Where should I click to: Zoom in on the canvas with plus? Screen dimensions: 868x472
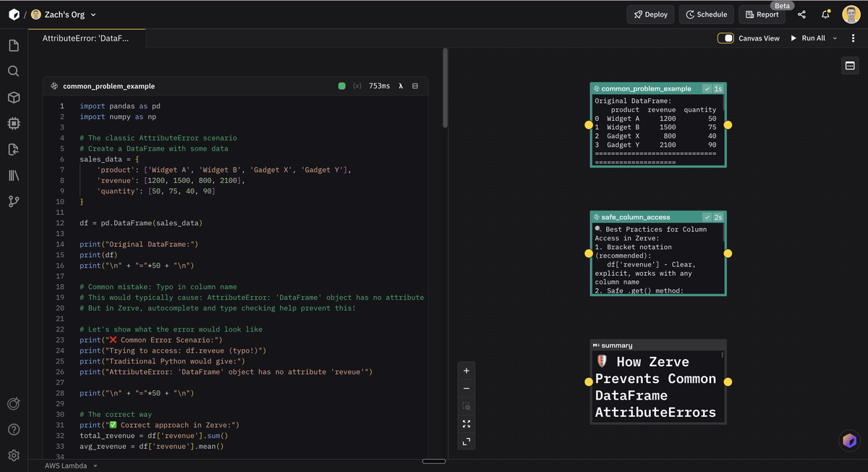pos(467,371)
